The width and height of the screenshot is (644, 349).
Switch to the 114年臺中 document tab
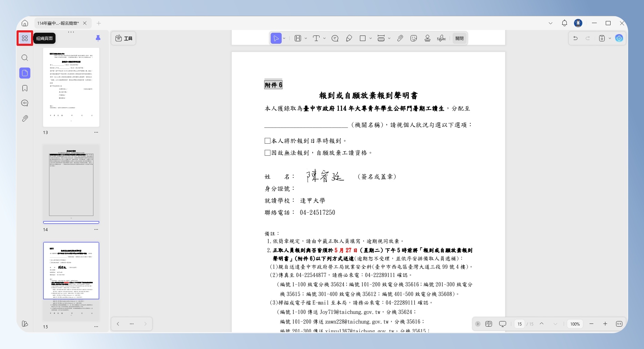(x=58, y=23)
